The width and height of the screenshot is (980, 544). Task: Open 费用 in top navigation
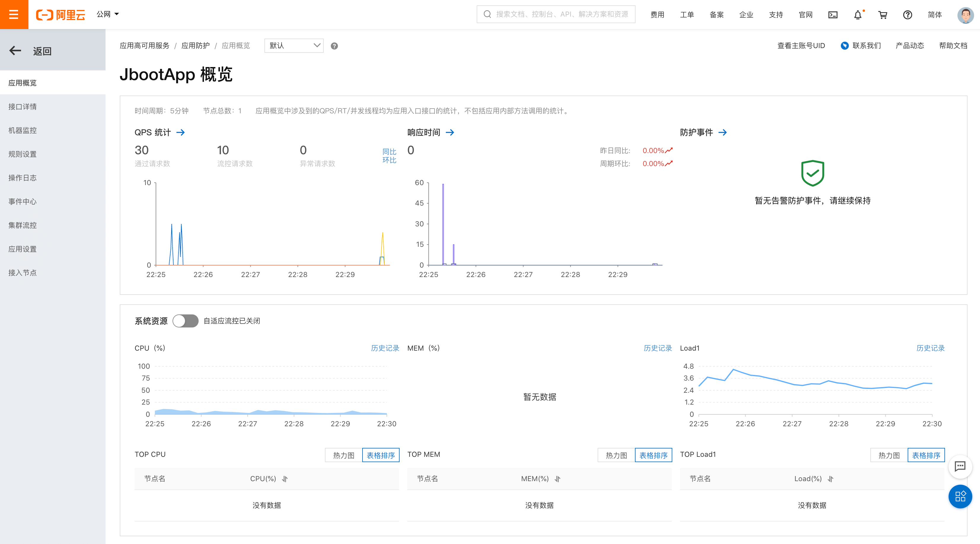tap(657, 15)
